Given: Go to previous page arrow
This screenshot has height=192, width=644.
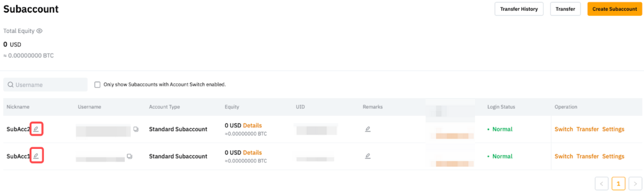Looking at the screenshot, I should [601, 184].
